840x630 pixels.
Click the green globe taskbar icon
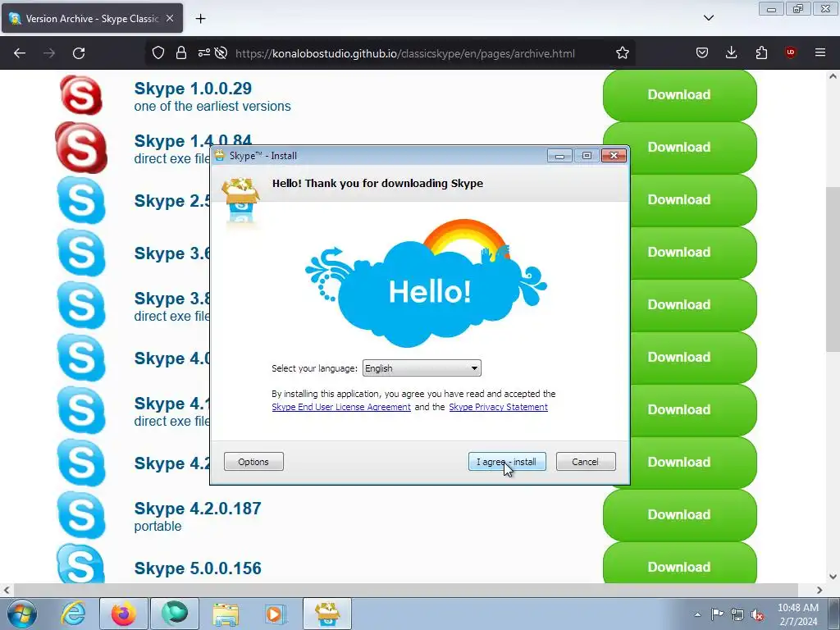tap(175, 614)
